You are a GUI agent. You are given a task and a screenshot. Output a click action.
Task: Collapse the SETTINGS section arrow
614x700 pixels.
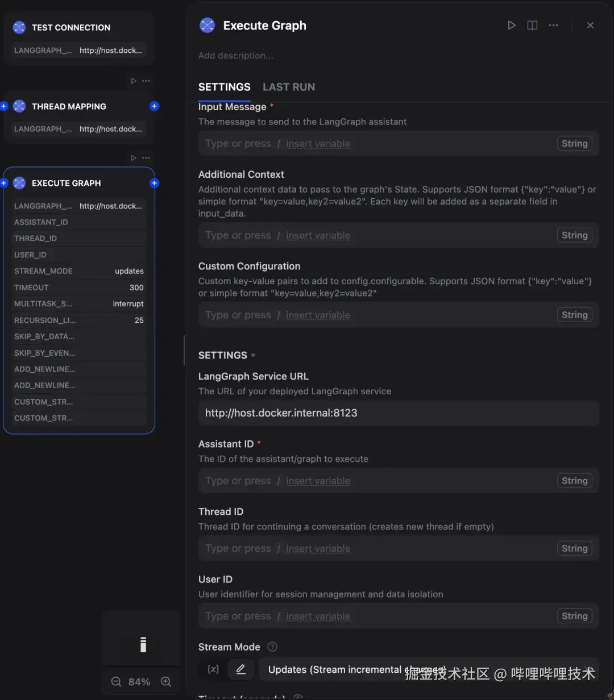tap(253, 356)
